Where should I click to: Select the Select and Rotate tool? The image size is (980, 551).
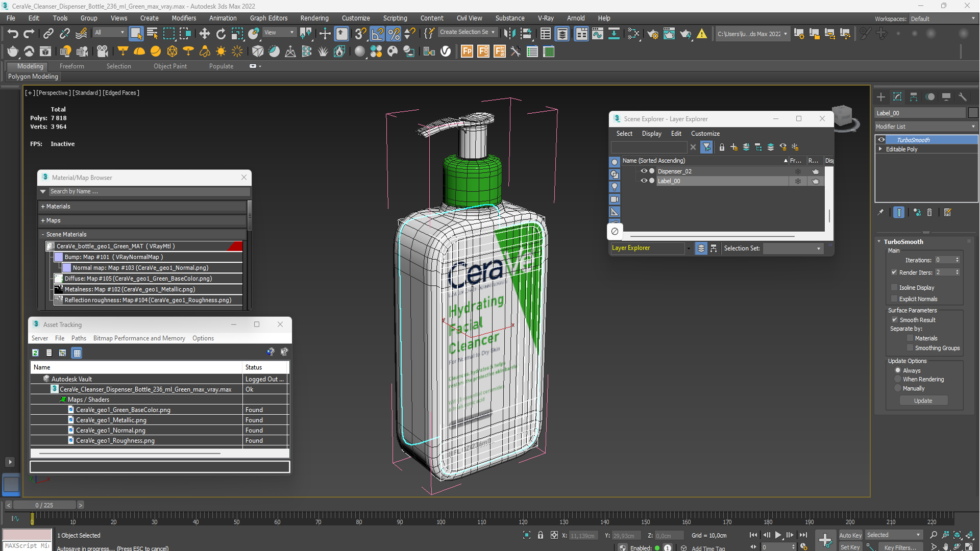(220, 34)
